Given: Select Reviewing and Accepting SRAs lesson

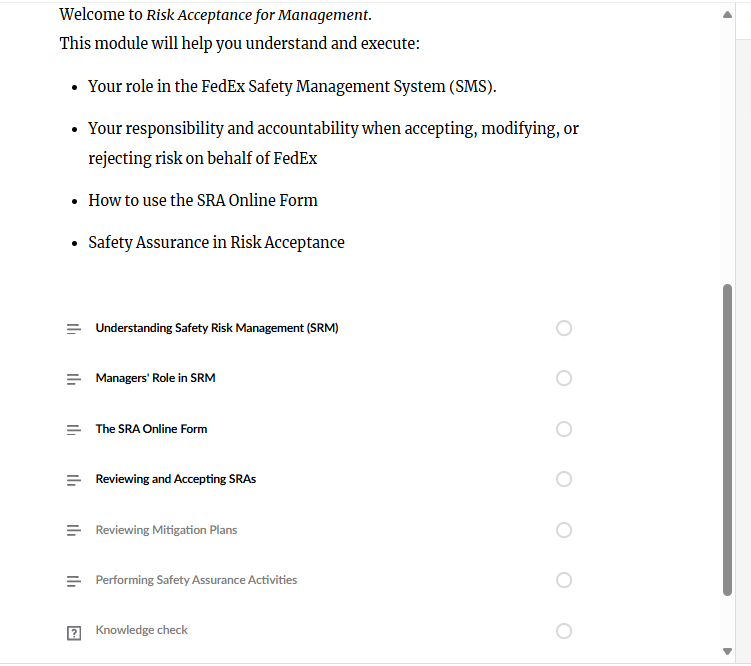Looking at the screenshot, I should (175, 479).
